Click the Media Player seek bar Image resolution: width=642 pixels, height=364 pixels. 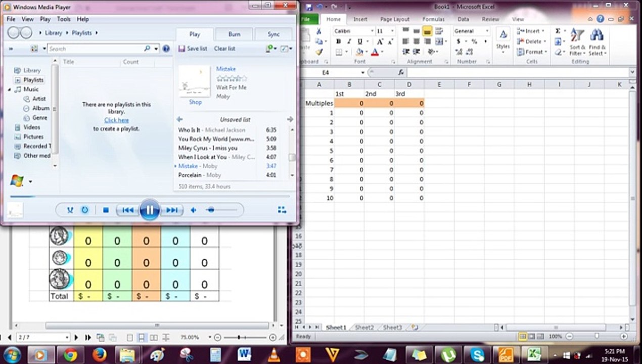coord(150,196)
